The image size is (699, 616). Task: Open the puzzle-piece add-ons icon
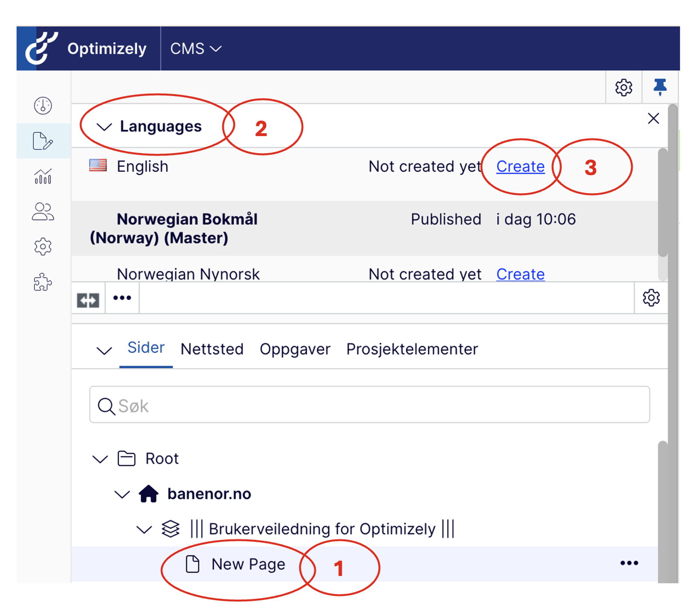tap(43, 282)
